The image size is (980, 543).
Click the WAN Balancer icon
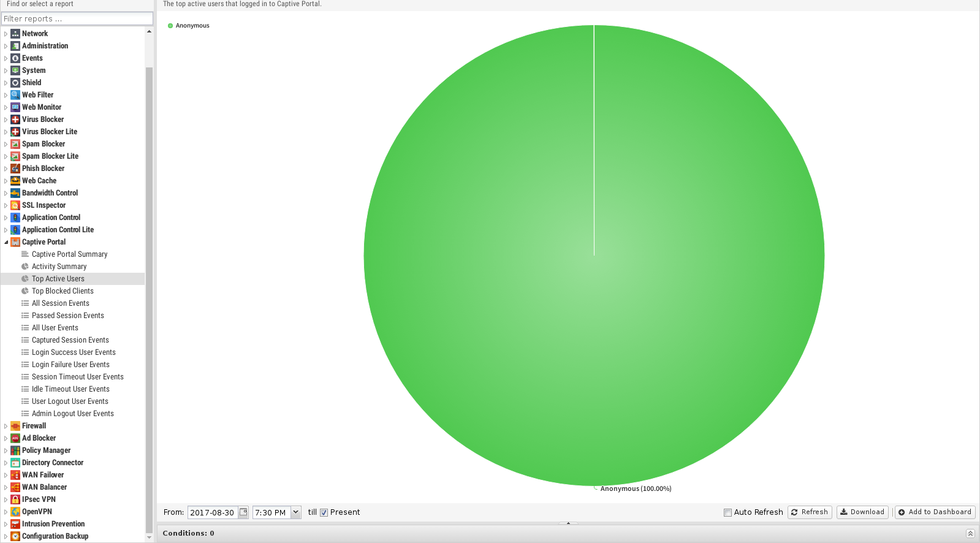(x=15, y=487)
